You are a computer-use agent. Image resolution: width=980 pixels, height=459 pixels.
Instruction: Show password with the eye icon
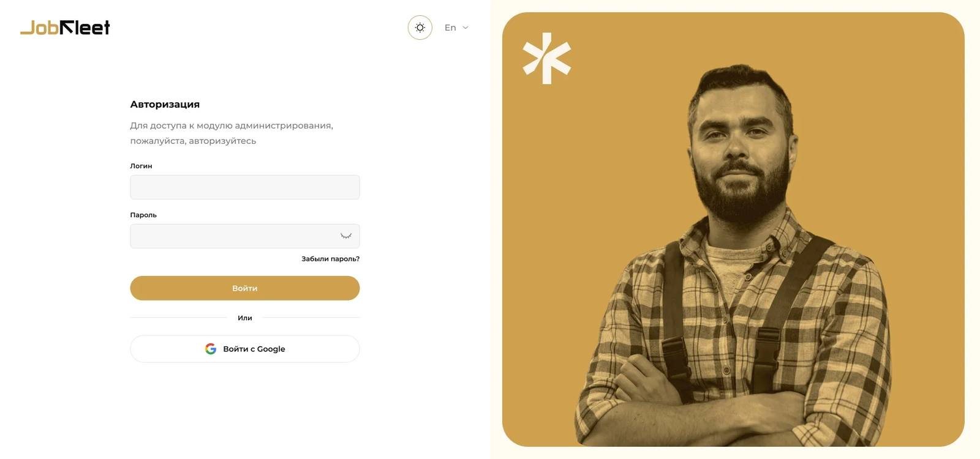346,236
